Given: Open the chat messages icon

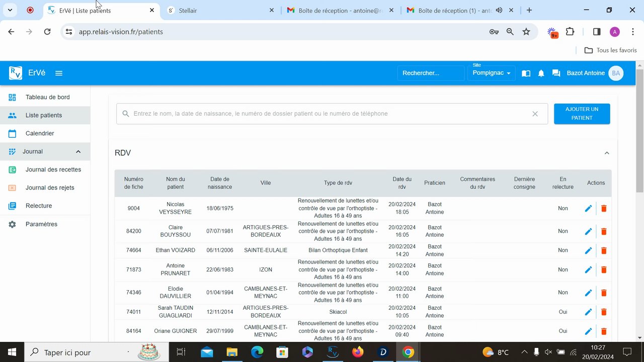Looking at the screenshot, I should [556, 73].
